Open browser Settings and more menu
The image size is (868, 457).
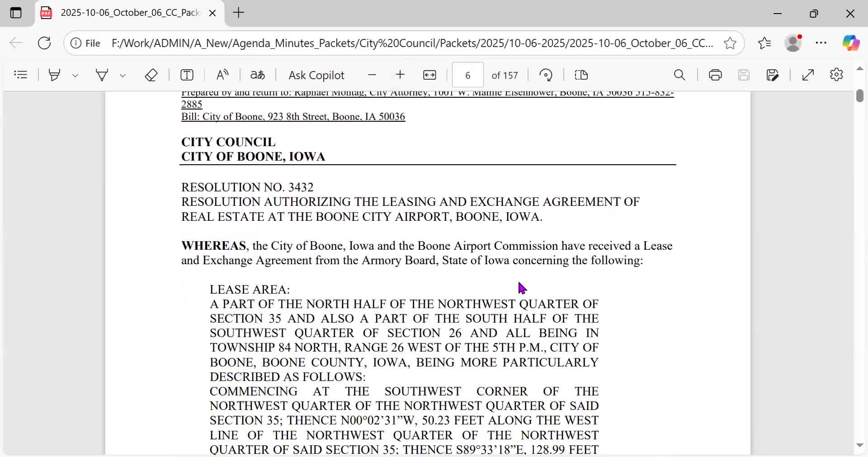point(821,43)
